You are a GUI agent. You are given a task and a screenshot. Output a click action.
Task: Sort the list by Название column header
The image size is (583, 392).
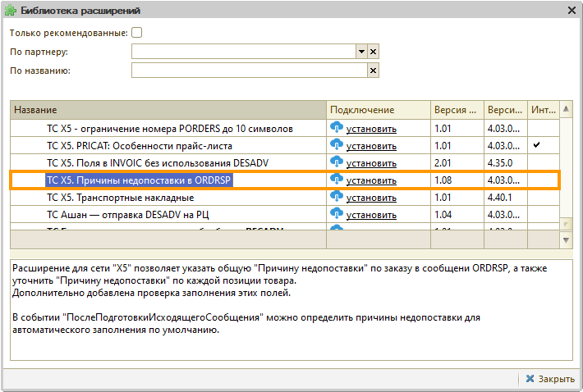pos(168,110)
